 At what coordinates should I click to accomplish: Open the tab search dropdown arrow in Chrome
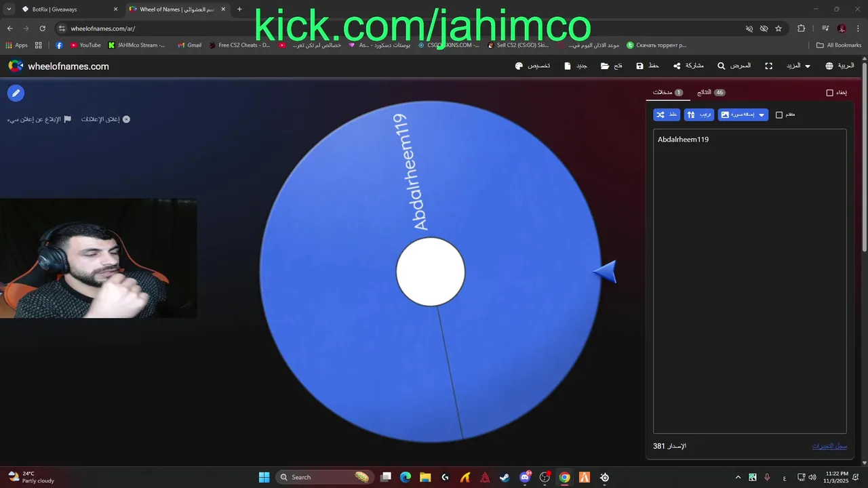(x=9, y=9)
